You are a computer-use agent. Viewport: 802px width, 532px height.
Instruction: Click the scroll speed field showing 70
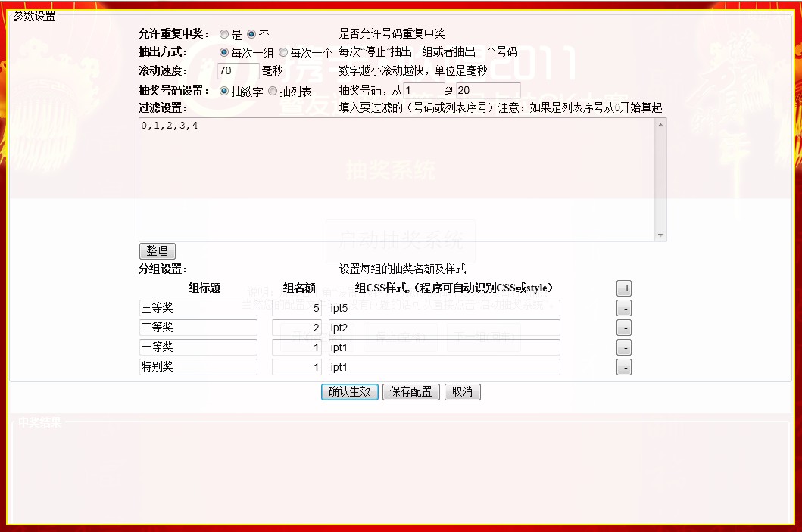237,71
